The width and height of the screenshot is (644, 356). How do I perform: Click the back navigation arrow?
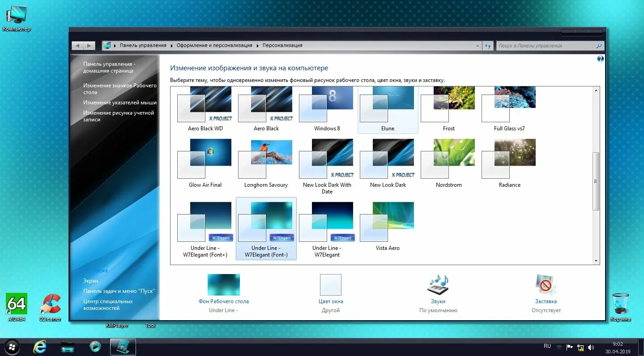pos(77,45)
